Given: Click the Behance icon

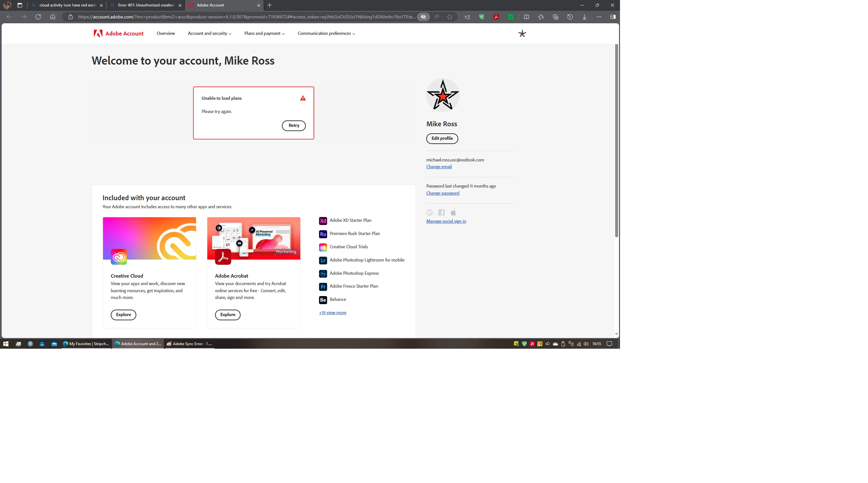Looking at the screenshot, I should click(323, 300).
